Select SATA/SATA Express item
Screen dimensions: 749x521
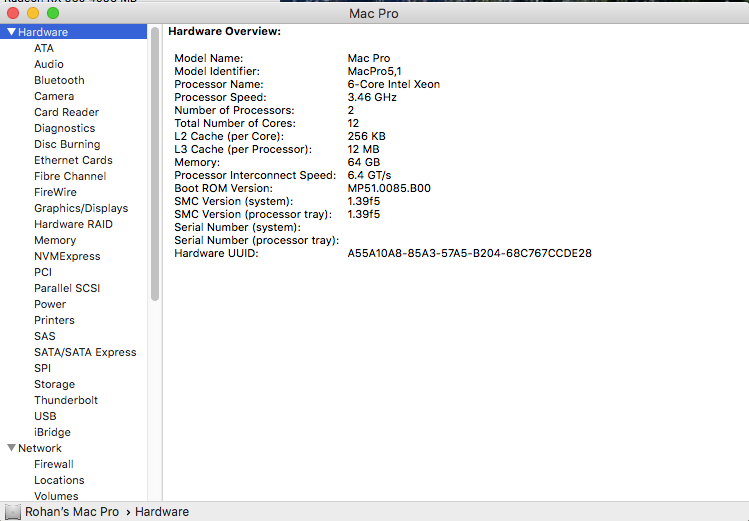tap(85, 352)
